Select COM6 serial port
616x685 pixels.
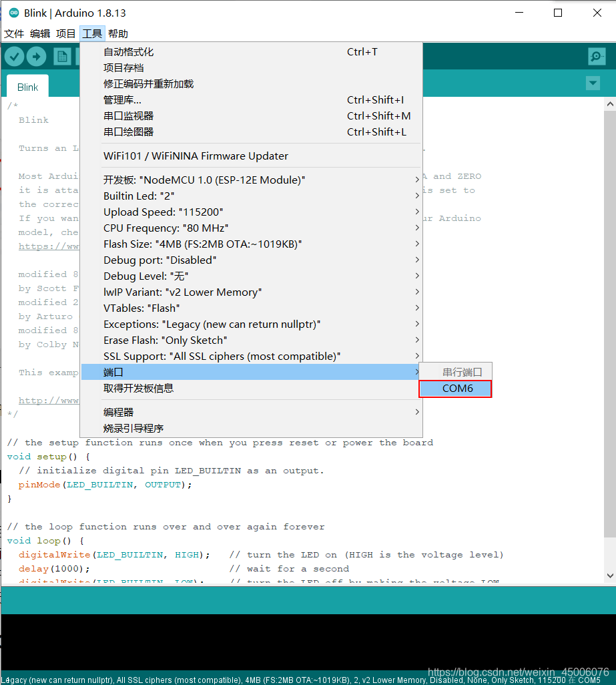point(455,389)
